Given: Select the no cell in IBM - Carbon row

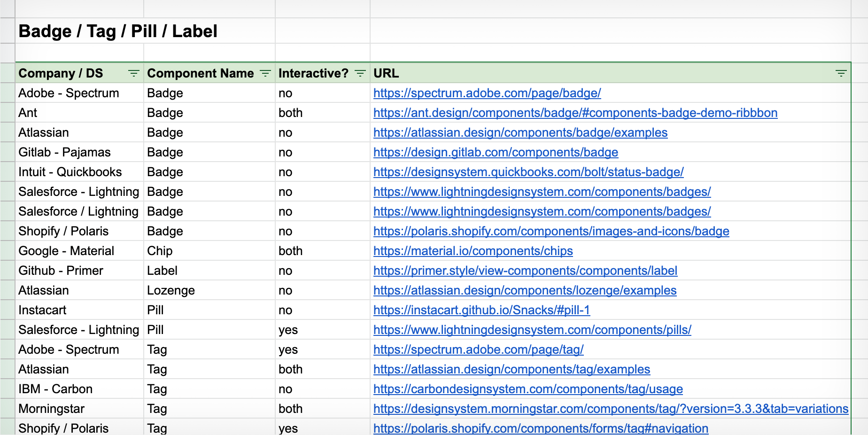Looking at the screenshot, I should click(323, 389).
